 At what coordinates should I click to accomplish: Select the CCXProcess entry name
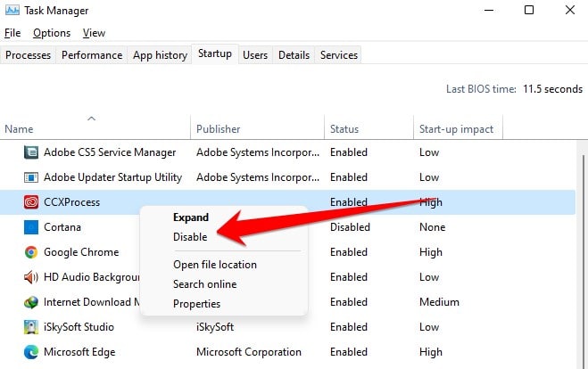71,202
